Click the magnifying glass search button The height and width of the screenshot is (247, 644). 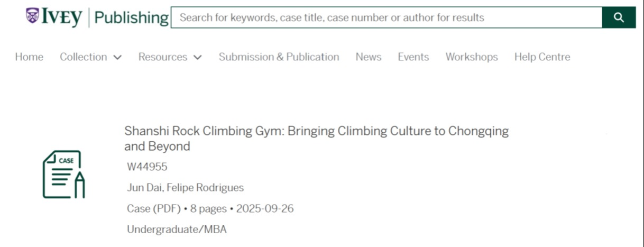point(619,17)
